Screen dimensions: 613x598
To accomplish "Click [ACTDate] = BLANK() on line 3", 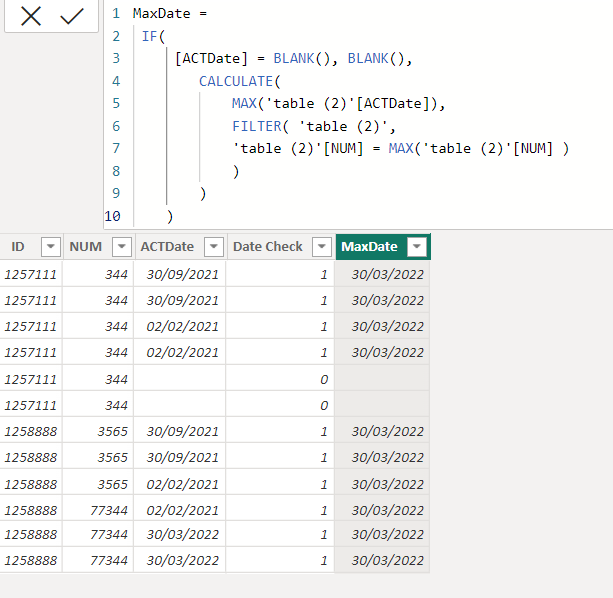I will 253,59.
